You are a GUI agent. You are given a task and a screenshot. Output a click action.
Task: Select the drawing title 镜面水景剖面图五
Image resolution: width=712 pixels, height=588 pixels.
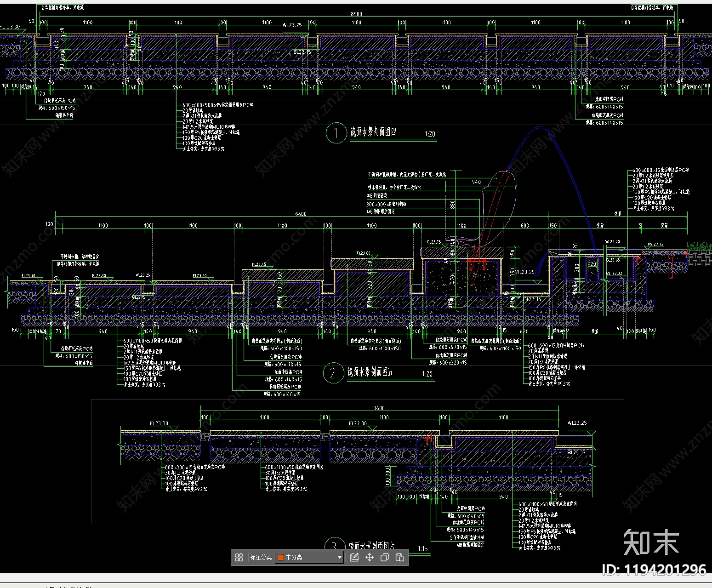[x=370, y=372]
